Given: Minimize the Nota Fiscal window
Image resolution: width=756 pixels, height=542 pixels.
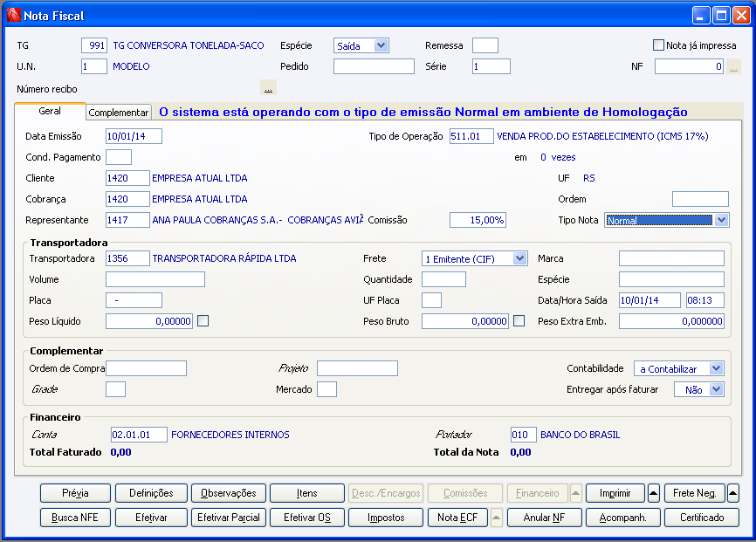Looking at the screenshot, I should tap(701, 16).
